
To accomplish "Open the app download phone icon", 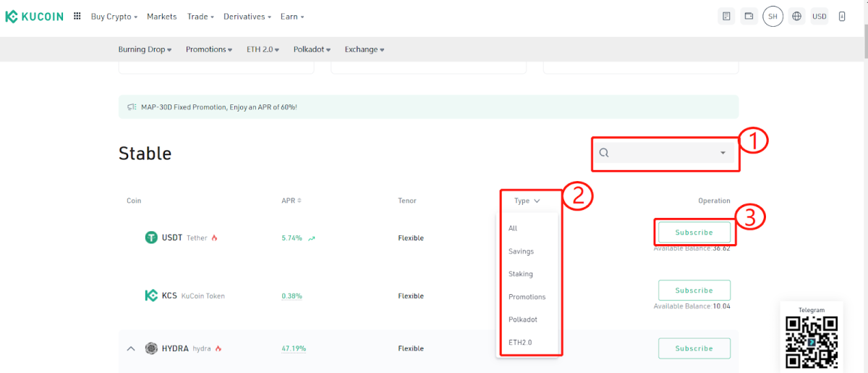I will click(842, 16).
